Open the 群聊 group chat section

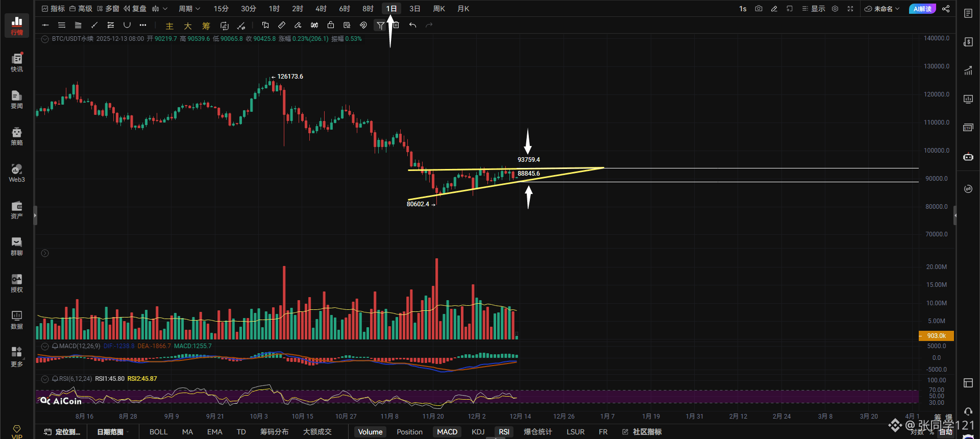coord(17,246)
